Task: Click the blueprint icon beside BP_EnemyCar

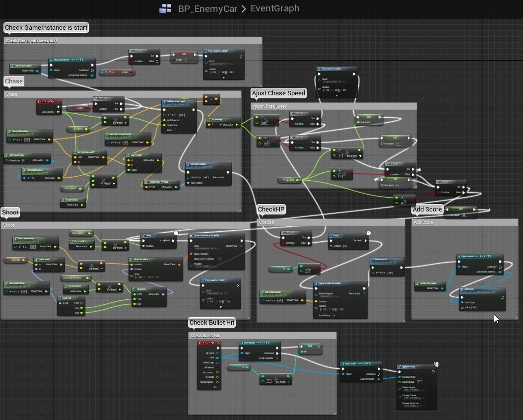Action: point(165,8)
